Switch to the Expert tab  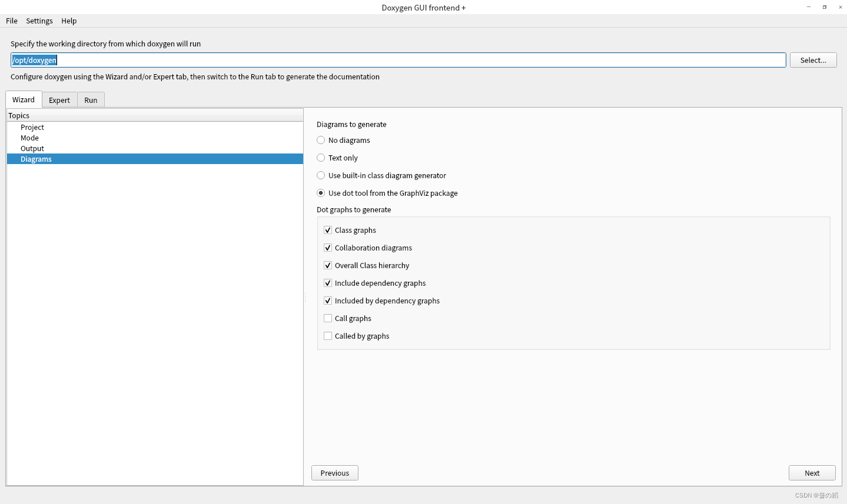(59, 100)
